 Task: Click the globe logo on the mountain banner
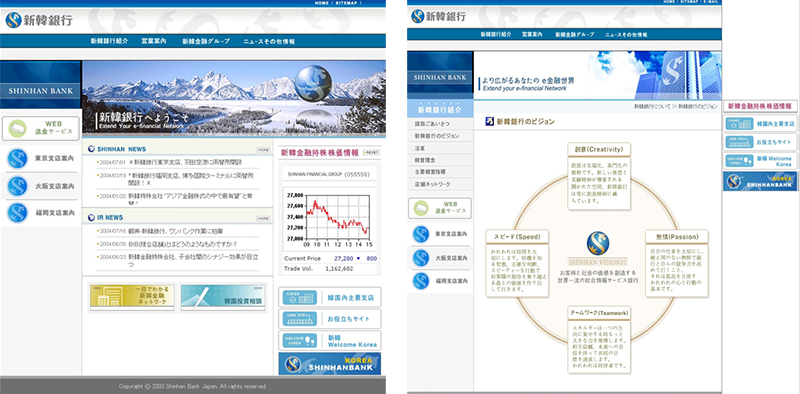tap(313, 82)
